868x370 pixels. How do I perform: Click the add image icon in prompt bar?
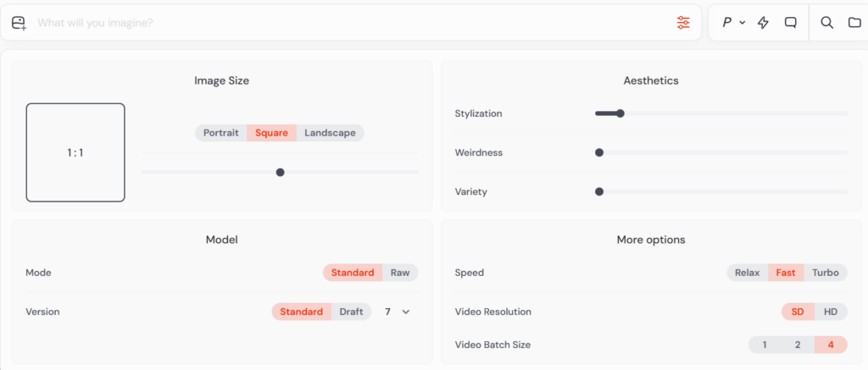[x=19, y=23]
